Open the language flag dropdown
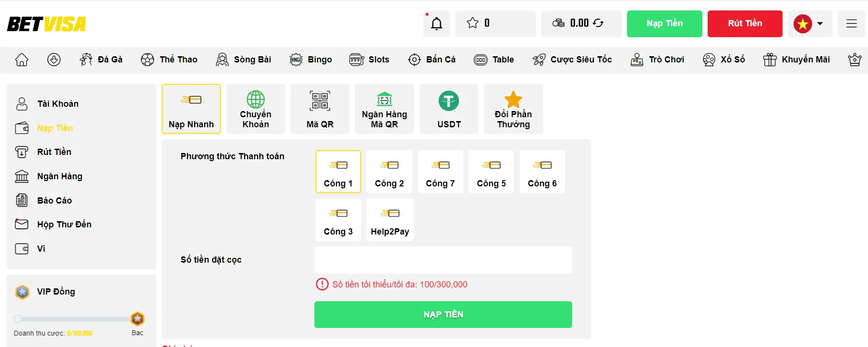This screenshot has width=868, height=347. tap(810, 23)
